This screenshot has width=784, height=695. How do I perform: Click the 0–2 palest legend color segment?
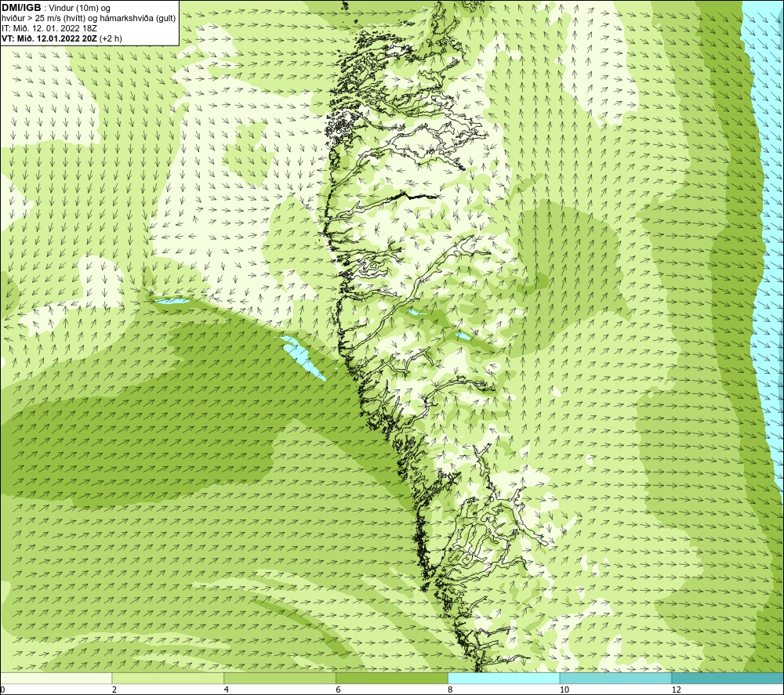[56, 678]
